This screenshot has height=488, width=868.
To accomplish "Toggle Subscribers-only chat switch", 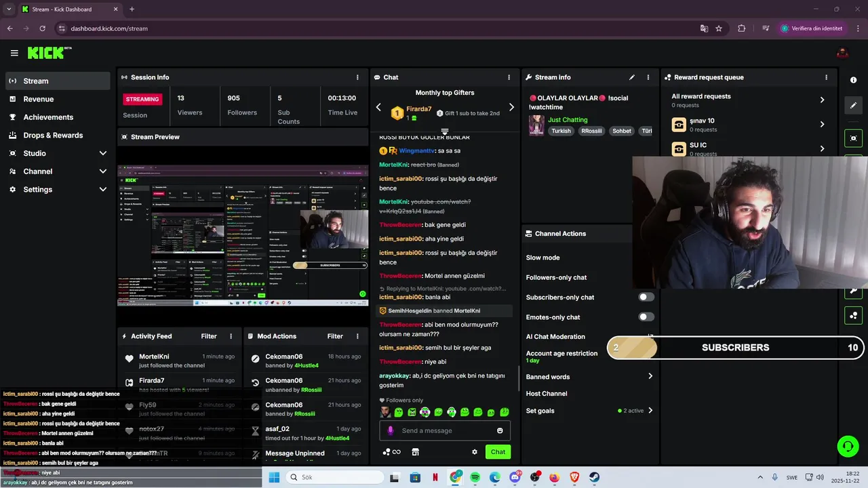I will (x=646, y=297).
